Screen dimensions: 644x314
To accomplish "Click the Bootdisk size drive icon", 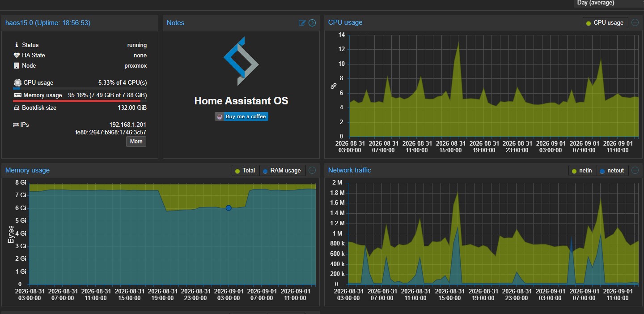I will (x=17, y=108).
